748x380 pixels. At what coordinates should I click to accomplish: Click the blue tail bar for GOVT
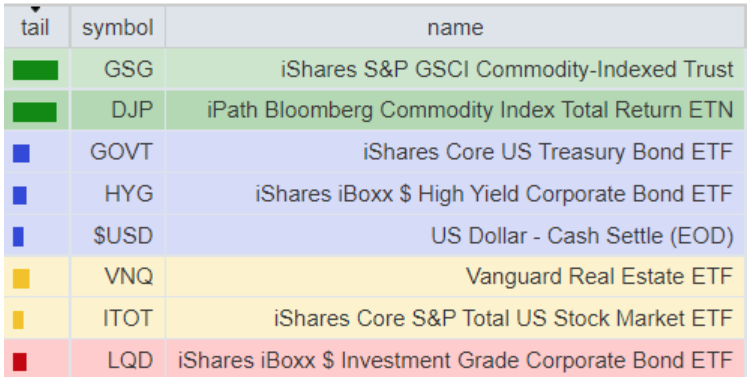pyautogui.click(x=21, y=154)
